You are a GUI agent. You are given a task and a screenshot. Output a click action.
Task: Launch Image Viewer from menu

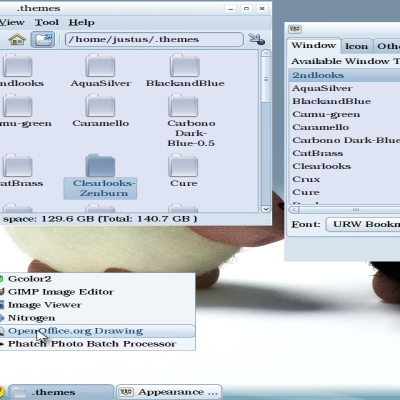click(x=97, y=305)
